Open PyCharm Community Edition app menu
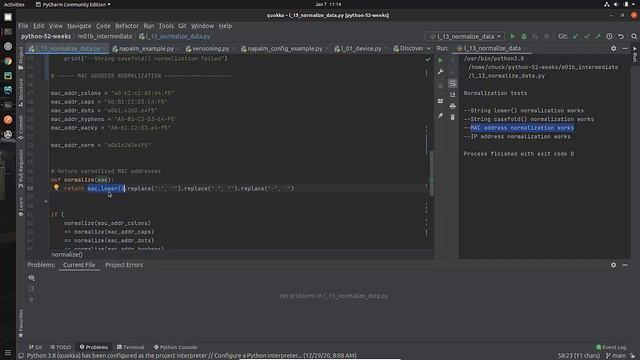Viewport: 640px width, 360px height. pyautogui.click(x=73, y=4)
